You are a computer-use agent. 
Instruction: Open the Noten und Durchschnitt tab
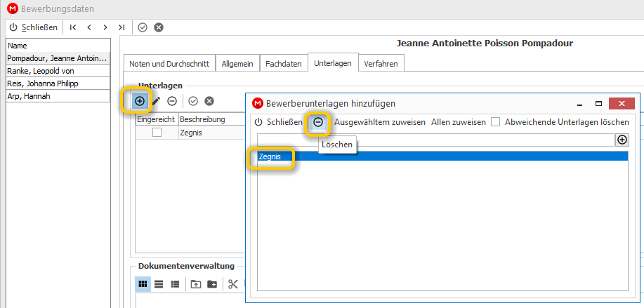(169, 64)
